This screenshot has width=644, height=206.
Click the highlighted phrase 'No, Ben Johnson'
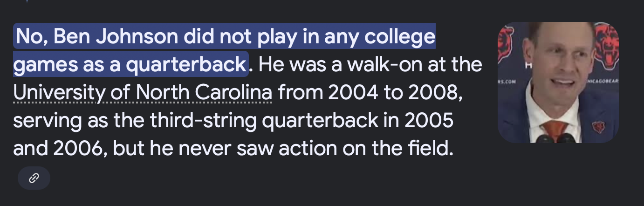click(96, 37)
